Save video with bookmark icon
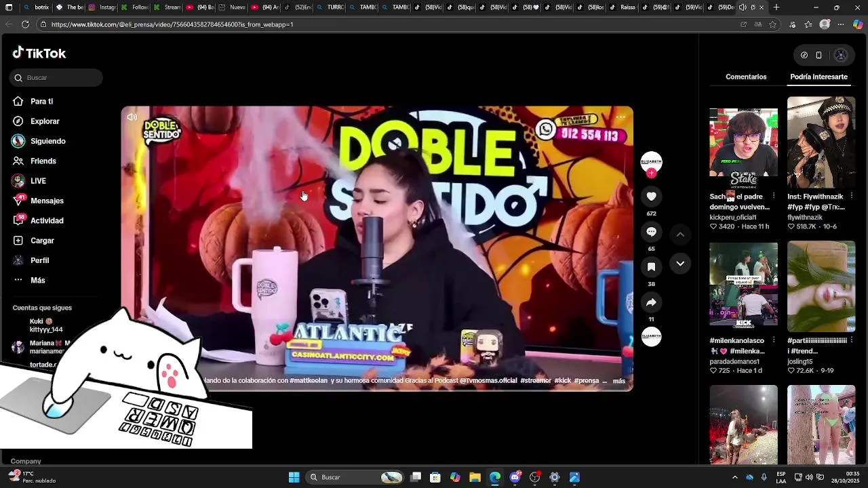The image size is (868, 488). [x=651, y=267]
